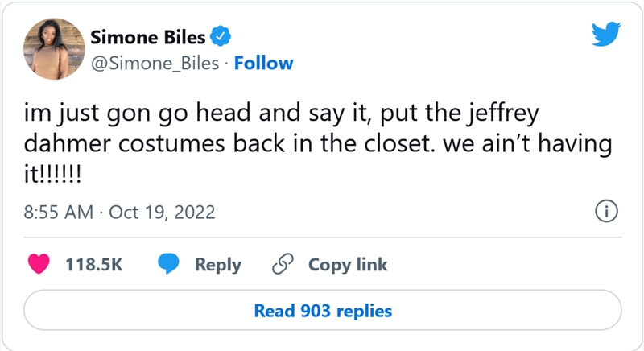Click the chain link icon

[283, 264]
